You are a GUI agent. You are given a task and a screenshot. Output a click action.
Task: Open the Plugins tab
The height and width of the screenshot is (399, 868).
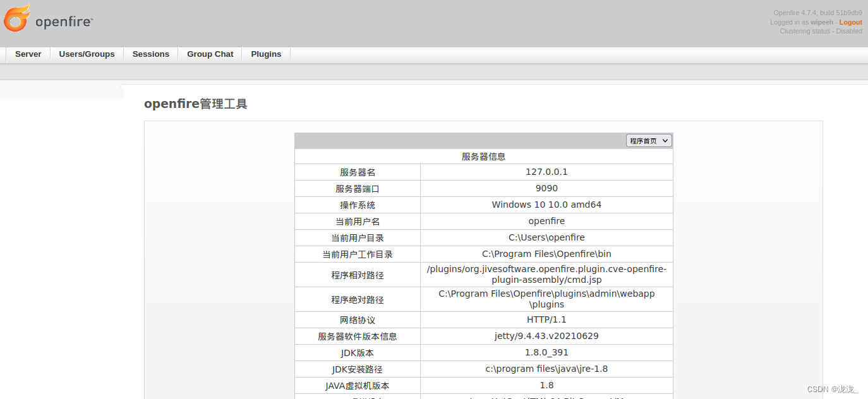pyautogui.click(x=266, y=54)
